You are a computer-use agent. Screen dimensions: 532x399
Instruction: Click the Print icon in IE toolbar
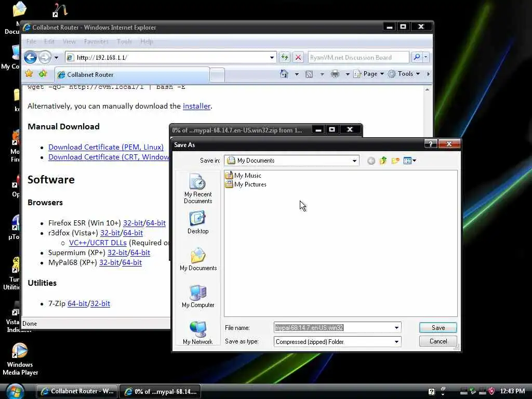(335, 74)
